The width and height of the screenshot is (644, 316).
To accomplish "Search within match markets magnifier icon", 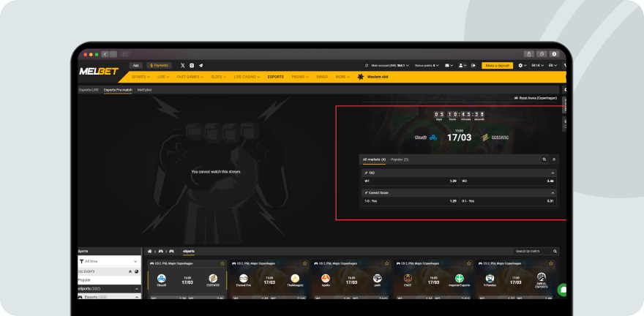I will (x=544, y=159).
